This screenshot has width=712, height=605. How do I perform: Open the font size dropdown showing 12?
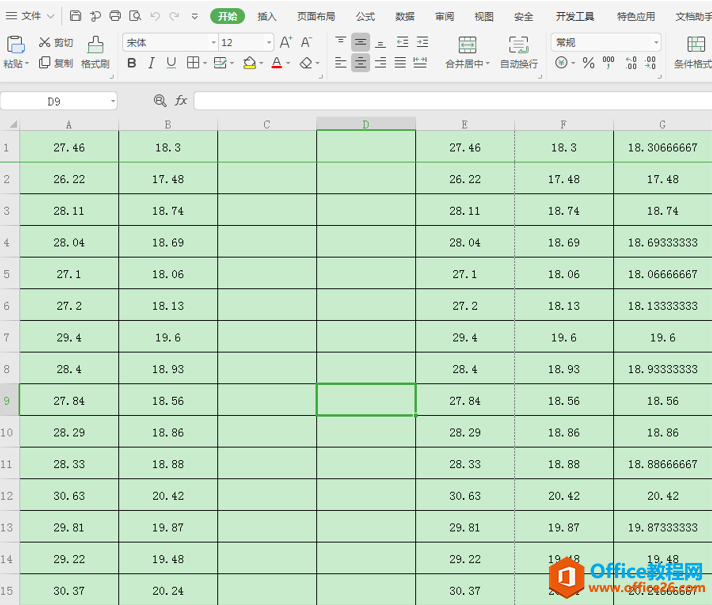click(269, 43)
